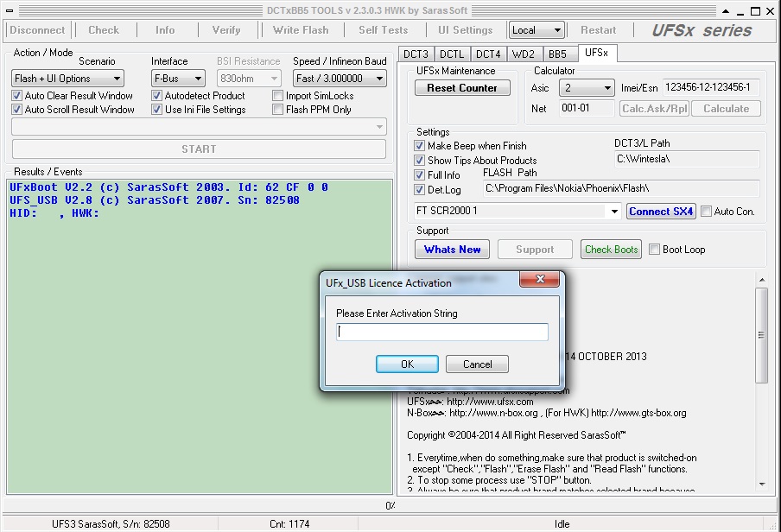Click the info panel scroll up arrow

(762, 280)
